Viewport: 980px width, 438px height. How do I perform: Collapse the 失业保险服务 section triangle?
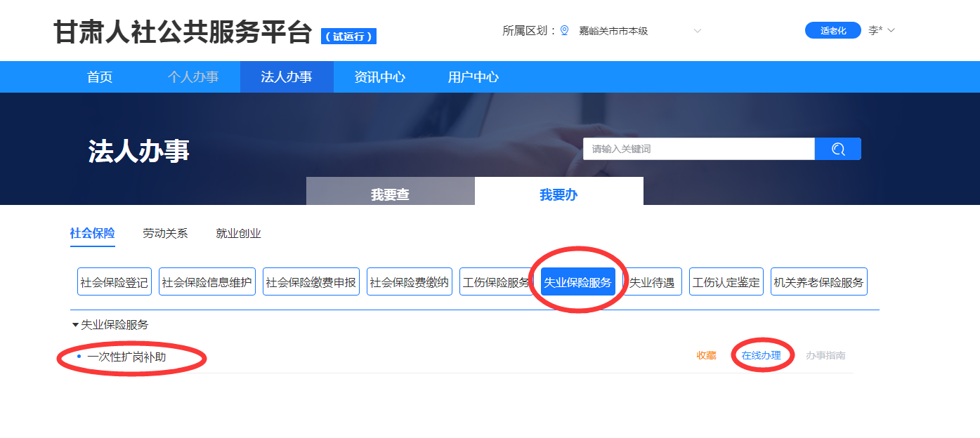click(x=75, y=325)
